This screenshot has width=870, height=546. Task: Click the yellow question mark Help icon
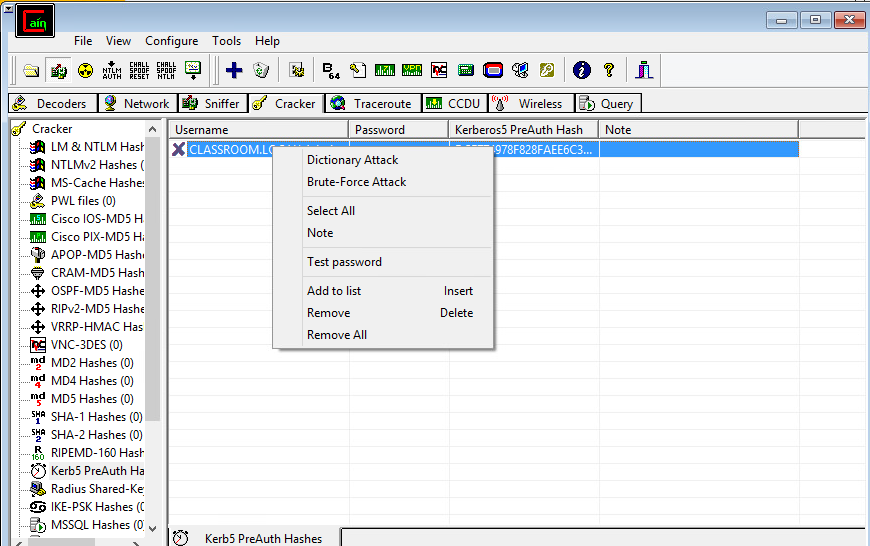click(x=609, y=70)
